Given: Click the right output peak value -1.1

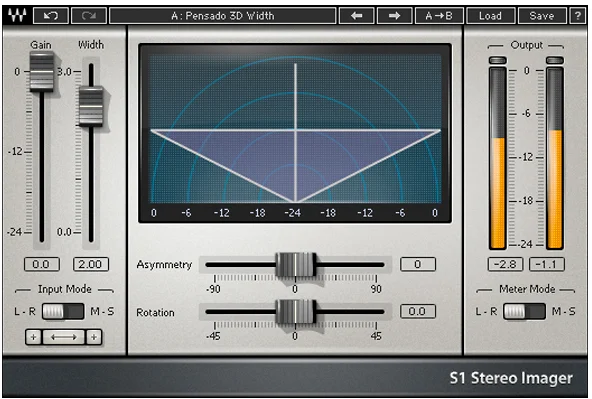Looking at the screenshot, I should 547,264.
